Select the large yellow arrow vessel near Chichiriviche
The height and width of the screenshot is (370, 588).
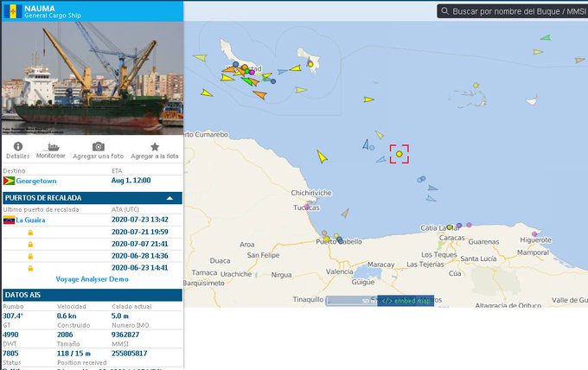[322, 156]
